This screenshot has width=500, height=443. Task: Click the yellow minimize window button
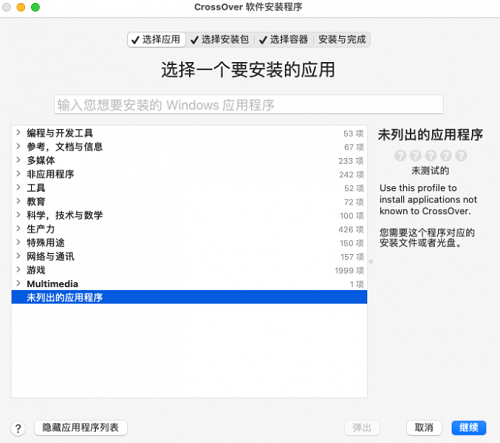pyautogui.click(x=21, y=7)
